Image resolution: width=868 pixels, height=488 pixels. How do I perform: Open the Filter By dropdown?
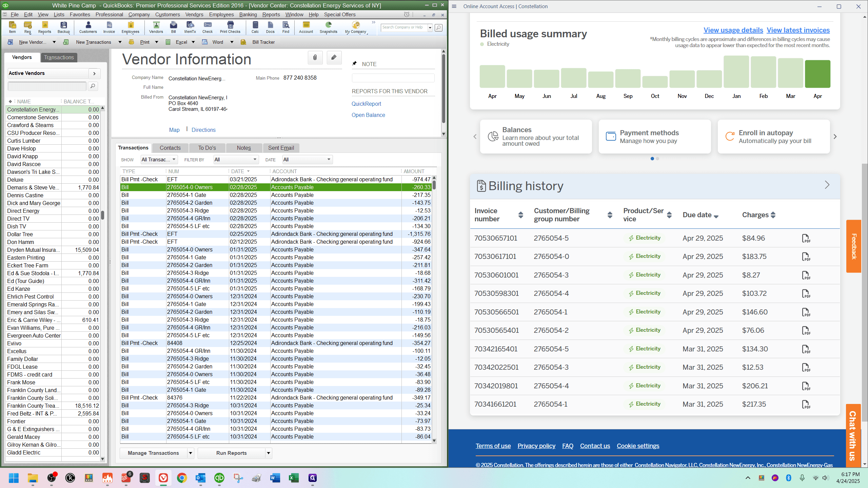point(236,160)
